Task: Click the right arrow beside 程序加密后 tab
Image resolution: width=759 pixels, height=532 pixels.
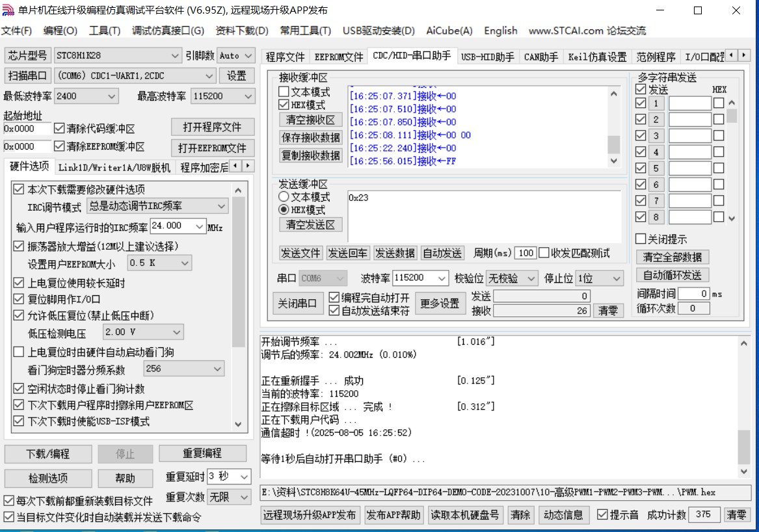Action: tap(248, 166)
